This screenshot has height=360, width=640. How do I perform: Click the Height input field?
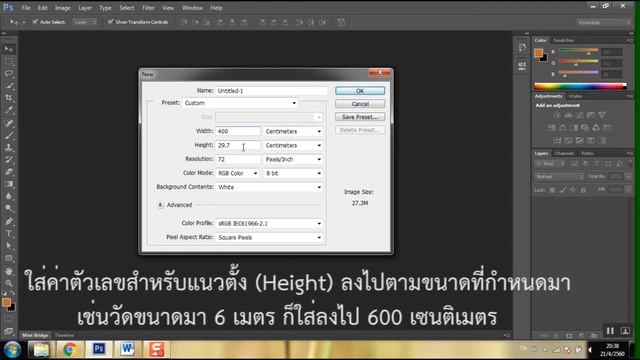click(x=238, y=145)
